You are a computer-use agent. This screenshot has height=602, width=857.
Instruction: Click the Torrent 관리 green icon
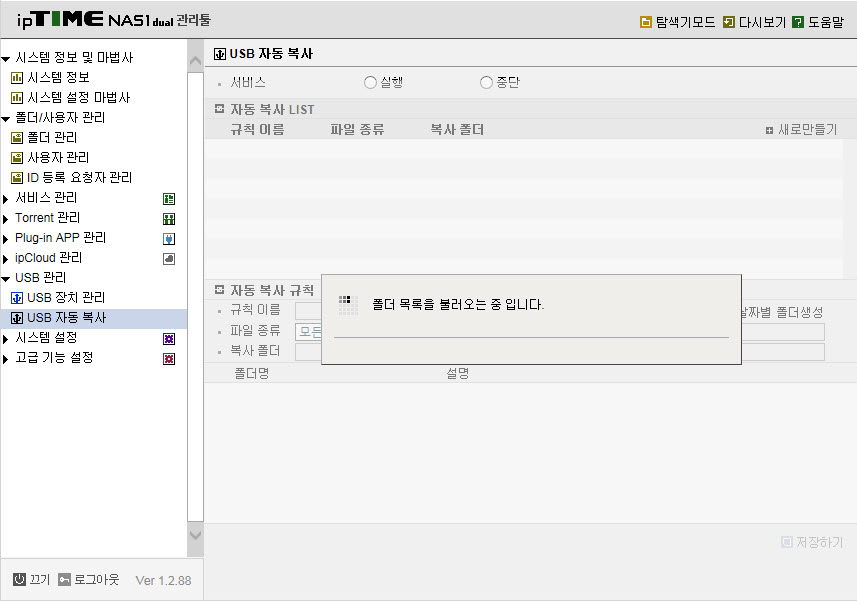click(169, 219)
